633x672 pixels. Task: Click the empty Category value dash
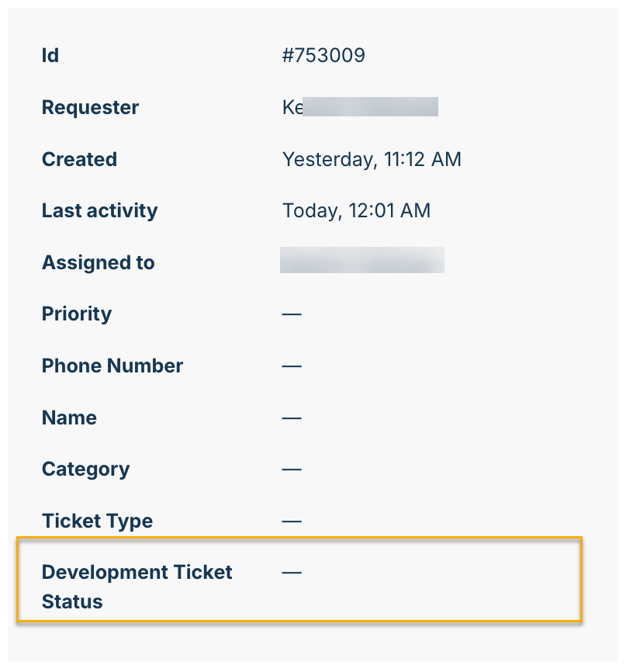pyautogui.click(x=292, y=469)
